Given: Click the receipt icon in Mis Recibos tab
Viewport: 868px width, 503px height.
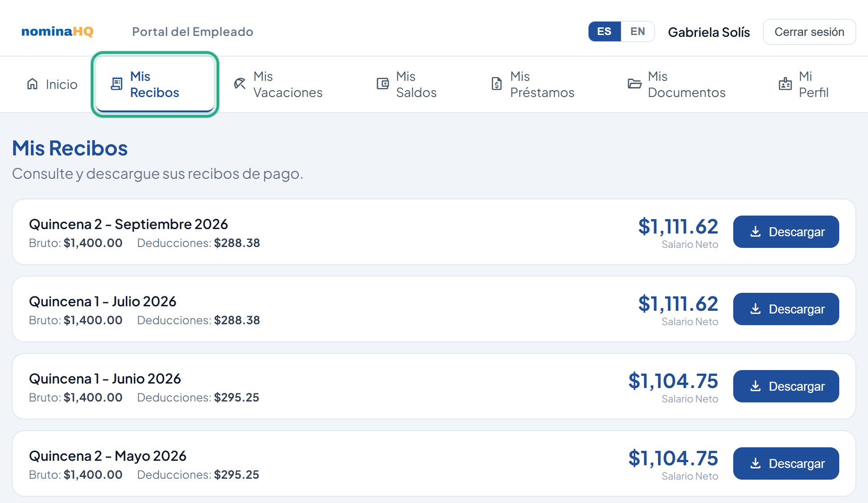Looking at the screenshot, I should click(116, 84).
